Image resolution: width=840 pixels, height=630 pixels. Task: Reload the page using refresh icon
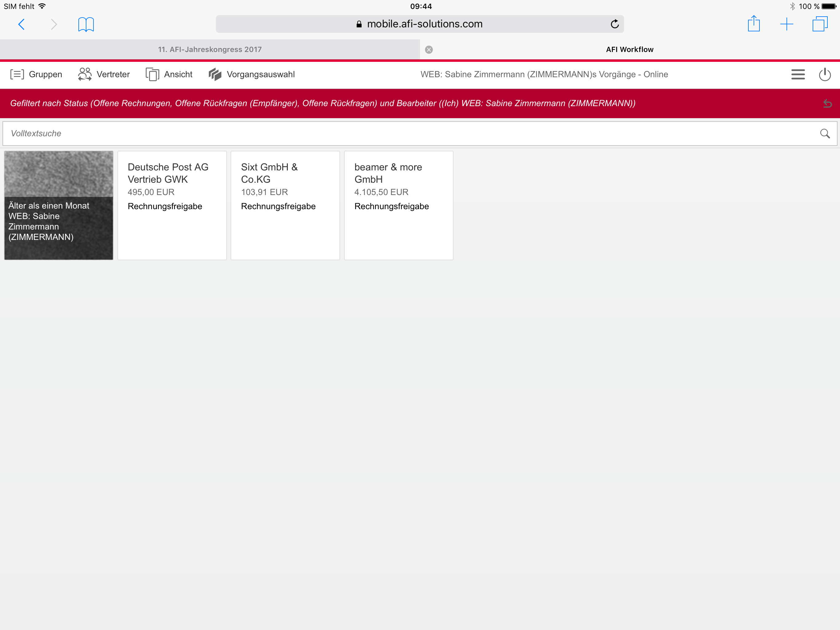(x=614, y=24)
